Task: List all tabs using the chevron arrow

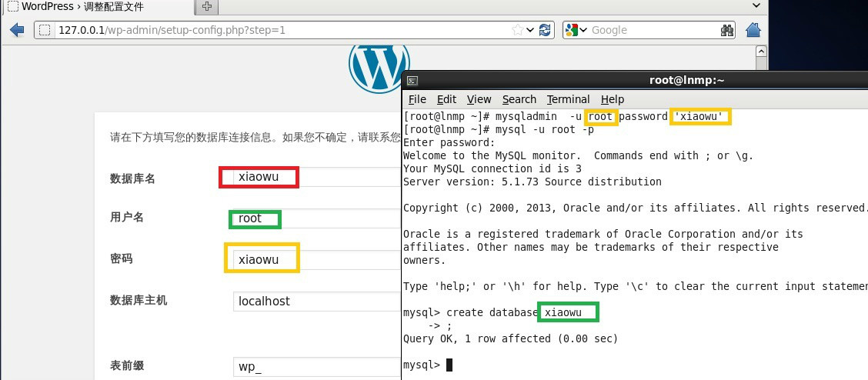Action: 756,5
